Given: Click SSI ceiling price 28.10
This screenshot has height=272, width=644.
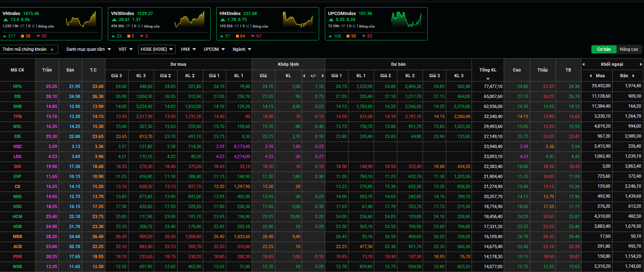Looking at the screenshot, I should (51, 97).
